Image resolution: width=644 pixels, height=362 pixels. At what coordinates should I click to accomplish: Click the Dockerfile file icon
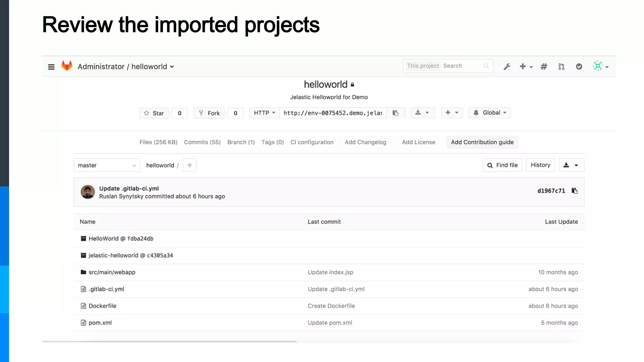click(83, 306)
